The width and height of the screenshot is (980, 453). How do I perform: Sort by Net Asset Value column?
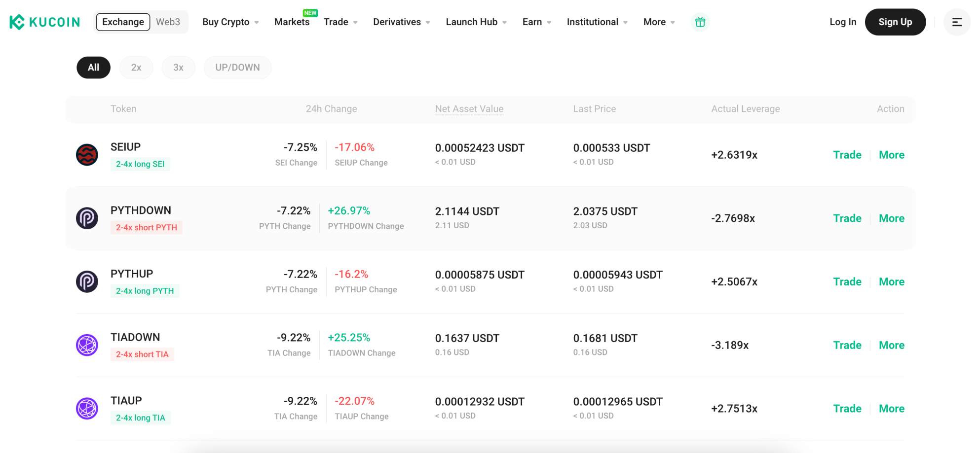469,109
